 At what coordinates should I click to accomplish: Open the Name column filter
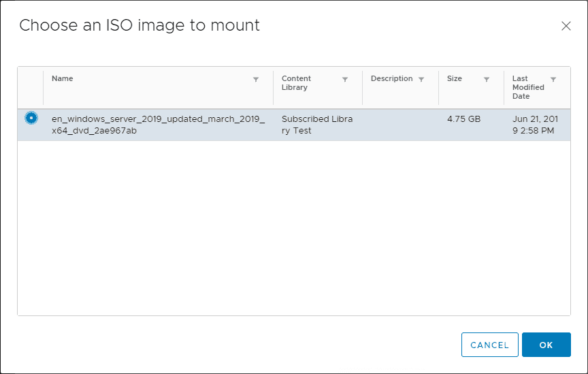256,80
